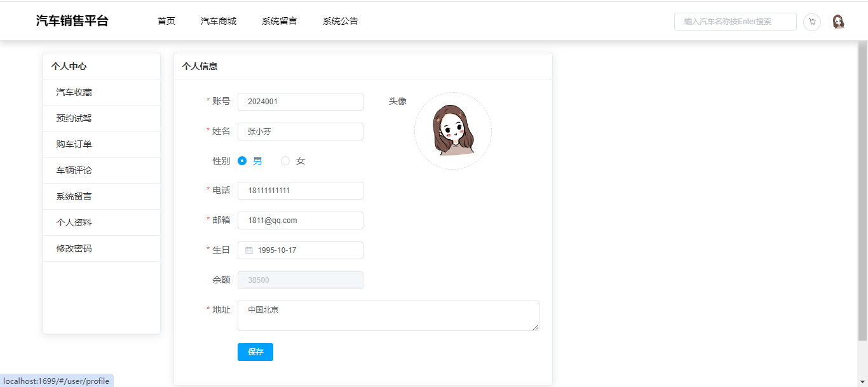Click the profile avatar upload image
The width and height of the screenshot is (868, 387).
point(452,131)
